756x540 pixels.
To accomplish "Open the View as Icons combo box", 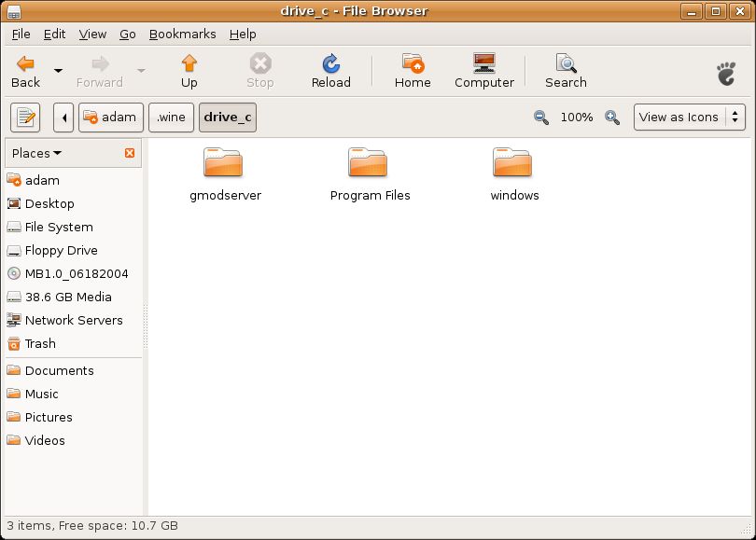I will 689,118.
